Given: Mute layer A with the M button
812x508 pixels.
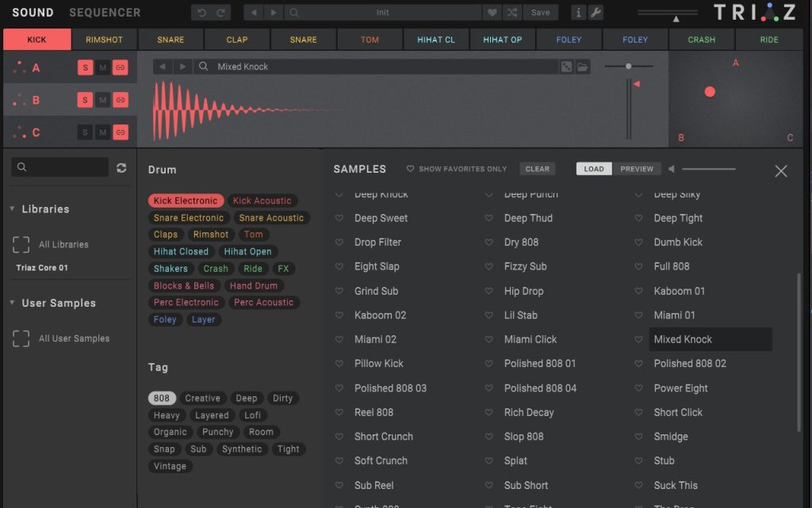Looking at the screenshot, I should pyautogui.click(x=102, y=67).
